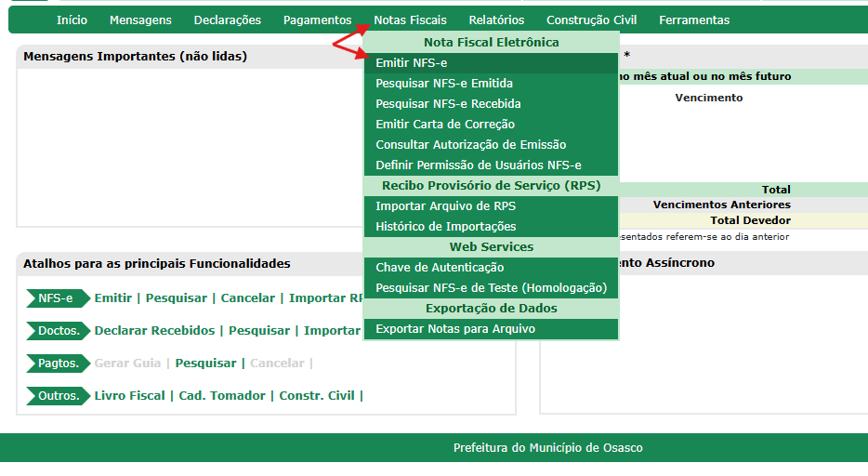868x476 pixels.
Task: Select Consultar Autorização de Emissão
Action: [470, 145]
